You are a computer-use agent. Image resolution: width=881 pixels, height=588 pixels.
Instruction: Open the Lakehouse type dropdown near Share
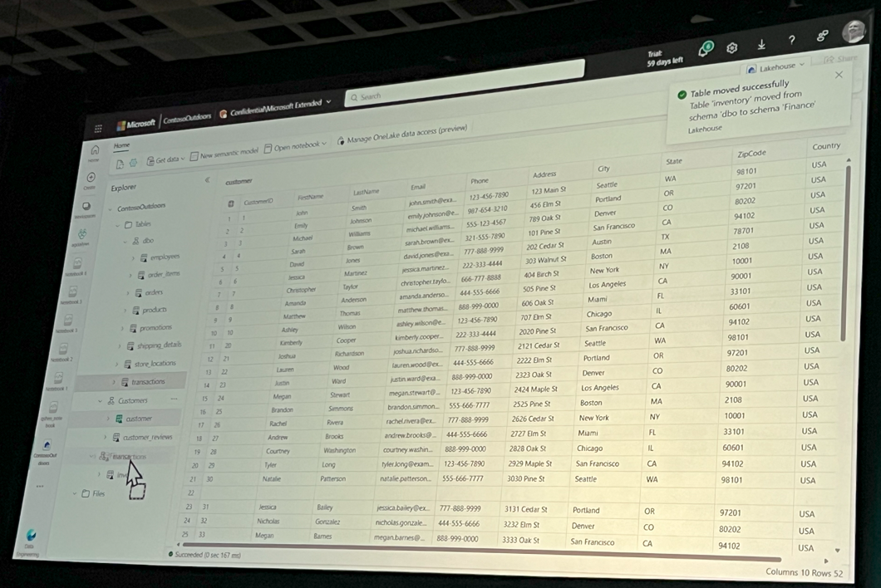(780, 66)
